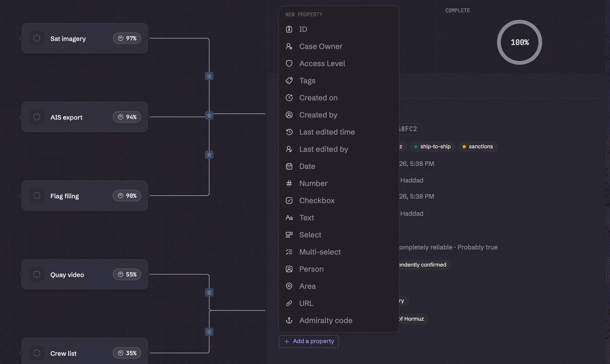The width and height of the screenshot is (610, 364).
Task: Choose the Date property type
Action: pos(339,166)
